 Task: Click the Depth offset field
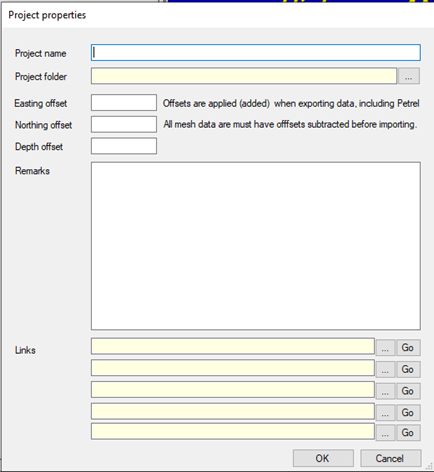124,146
